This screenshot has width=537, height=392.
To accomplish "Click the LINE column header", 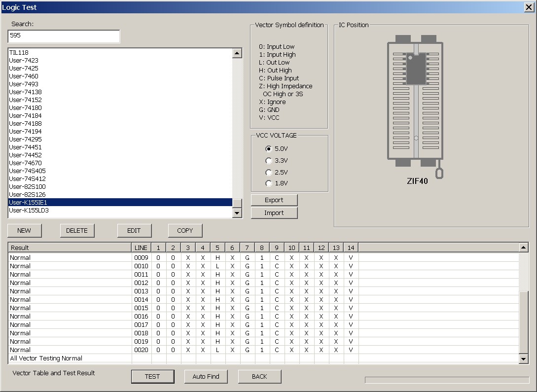I will [141, 248].
